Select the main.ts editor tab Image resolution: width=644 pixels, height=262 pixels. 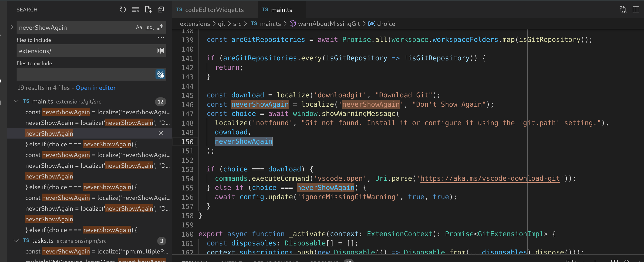[281, 10]
